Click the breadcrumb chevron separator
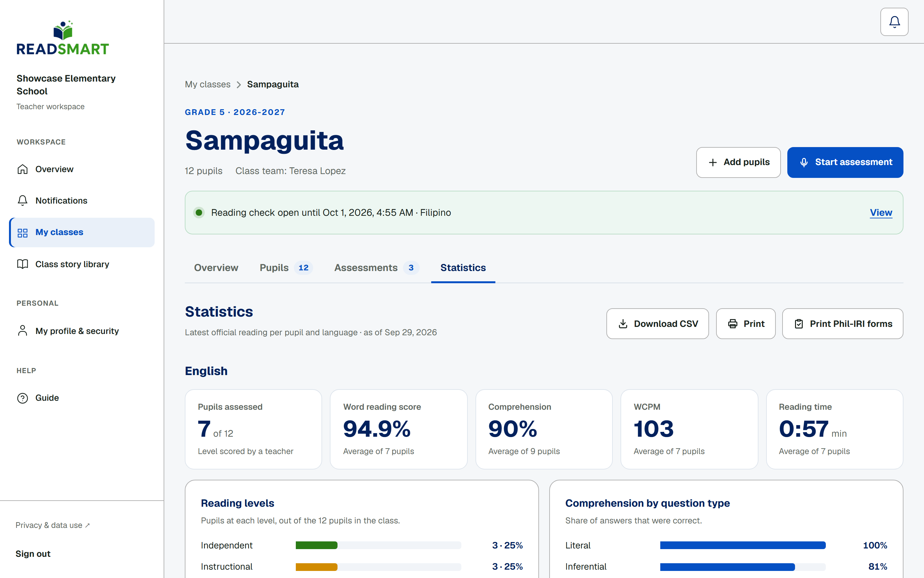Image resolution: width=924 pixels, height=578 pixels. (239, 84)
